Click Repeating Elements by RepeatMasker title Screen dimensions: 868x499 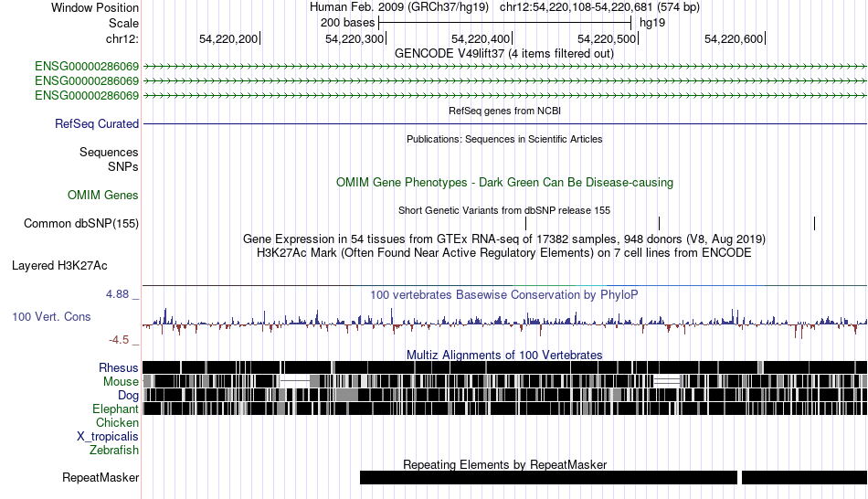pyautogui.click(x=504, y=464)
